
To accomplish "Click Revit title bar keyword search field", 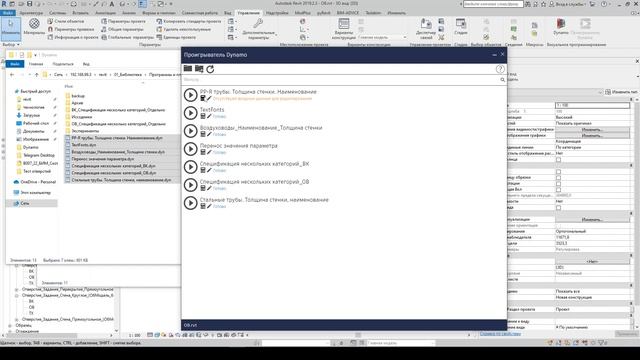I will tap(493, 4).
